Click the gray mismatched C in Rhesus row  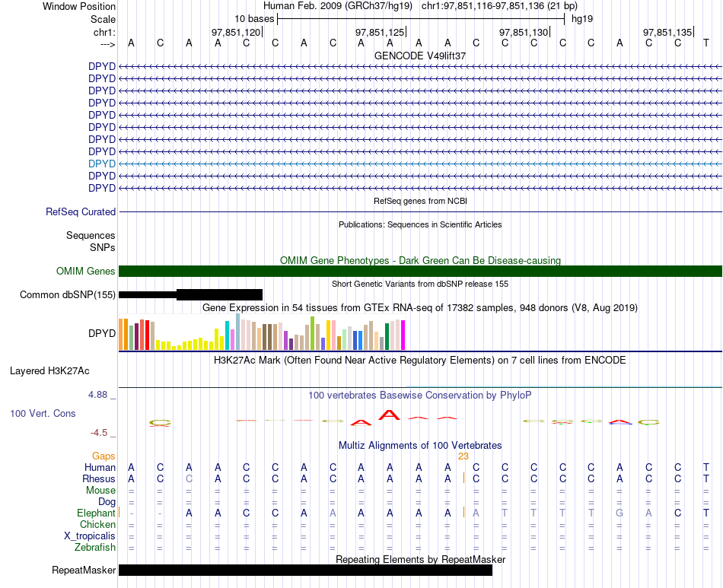pos(189,478)
